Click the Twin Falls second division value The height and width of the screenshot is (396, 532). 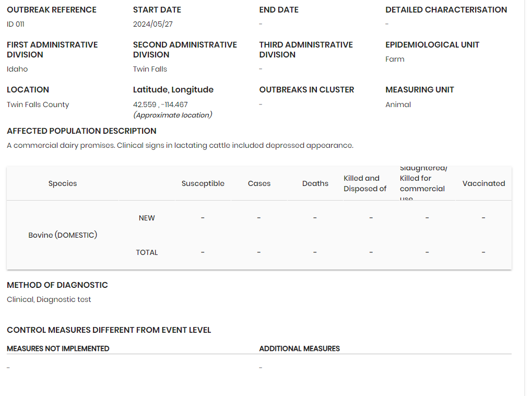pyautogui.click(x=150, y=69)
